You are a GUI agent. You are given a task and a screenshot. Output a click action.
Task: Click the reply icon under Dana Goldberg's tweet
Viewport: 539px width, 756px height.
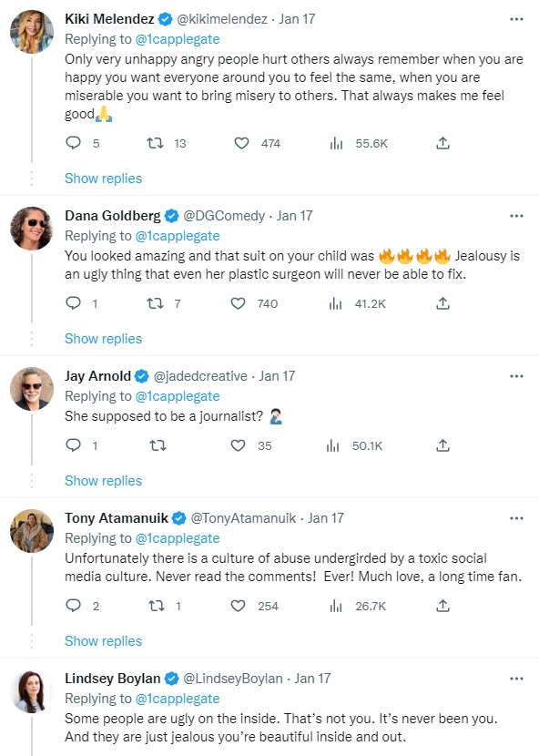(x=73, y=303)
